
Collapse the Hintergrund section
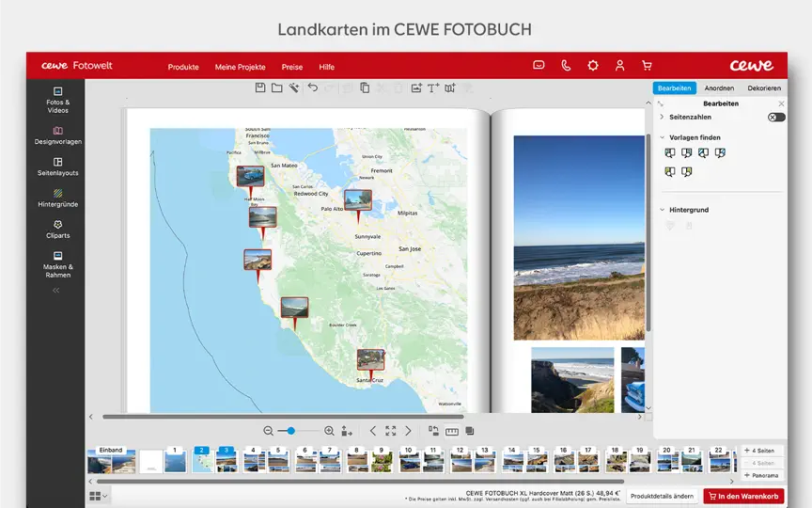(x=662, y=210)
